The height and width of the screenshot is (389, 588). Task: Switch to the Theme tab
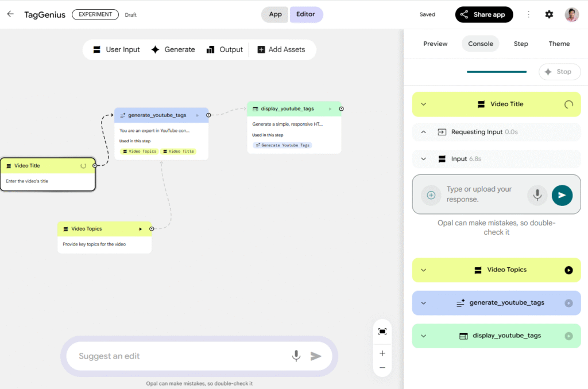point(559,44)
